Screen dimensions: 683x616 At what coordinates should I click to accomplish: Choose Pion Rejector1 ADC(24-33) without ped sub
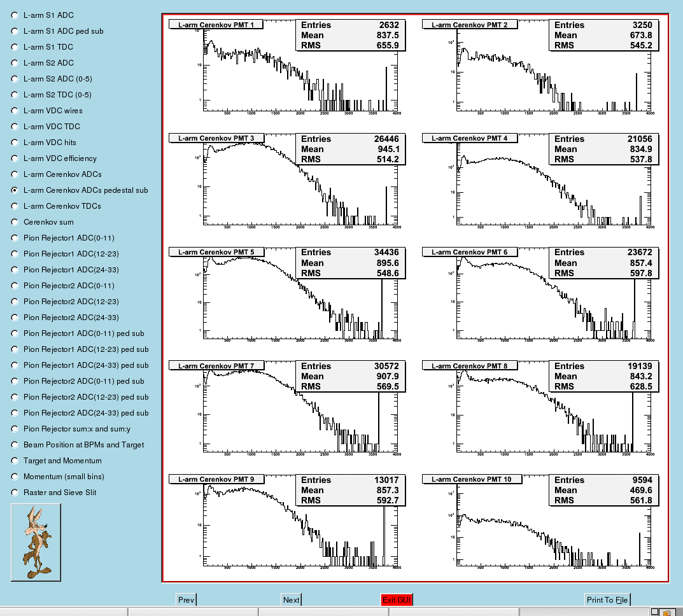pyautogui.click(x=15, y=270)
